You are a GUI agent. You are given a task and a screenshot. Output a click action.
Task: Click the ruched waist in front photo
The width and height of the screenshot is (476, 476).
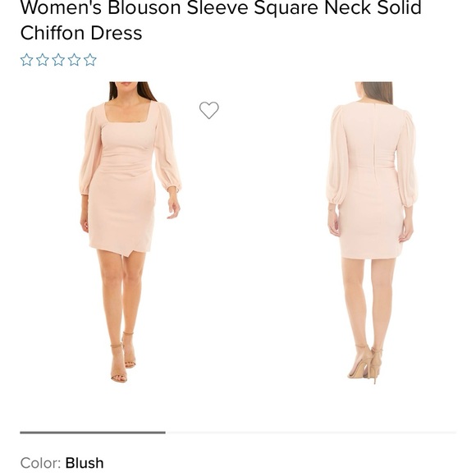[126, 166]
